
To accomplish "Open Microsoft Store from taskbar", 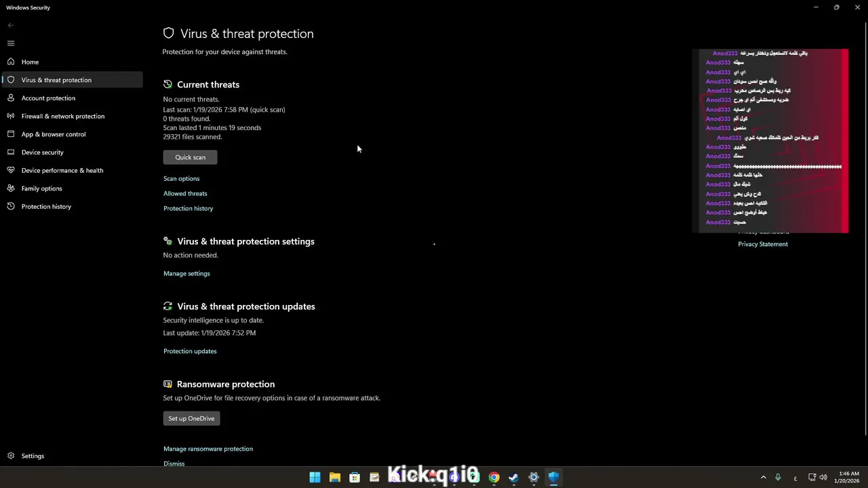I will point(354,477).
